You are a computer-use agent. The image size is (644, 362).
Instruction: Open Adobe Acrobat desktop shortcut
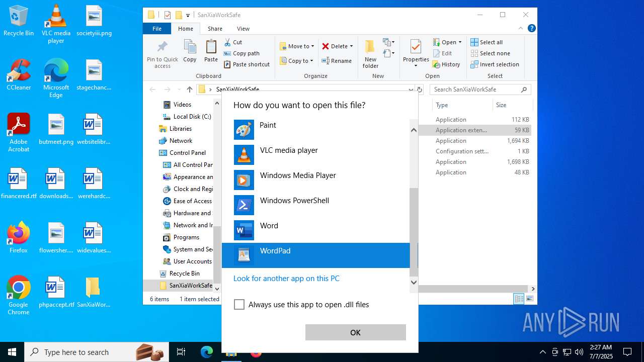19,133
